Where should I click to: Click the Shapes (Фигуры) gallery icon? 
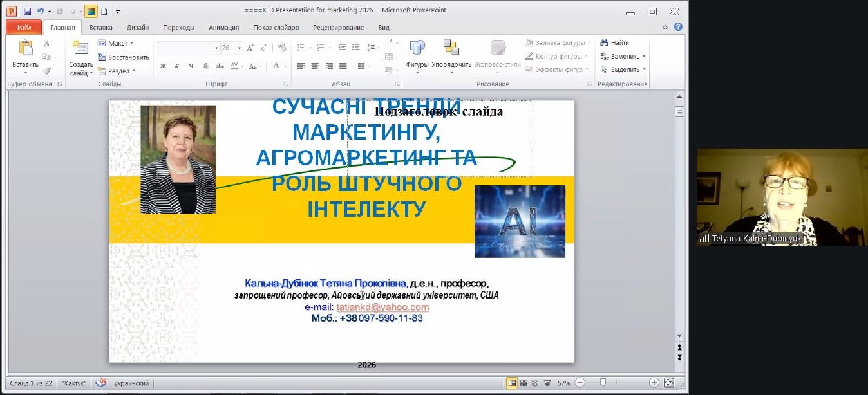(417, 48)
